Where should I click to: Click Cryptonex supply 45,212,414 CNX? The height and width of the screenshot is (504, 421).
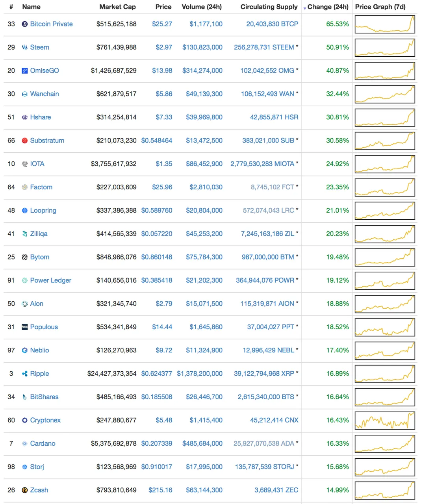click(274, 420)
